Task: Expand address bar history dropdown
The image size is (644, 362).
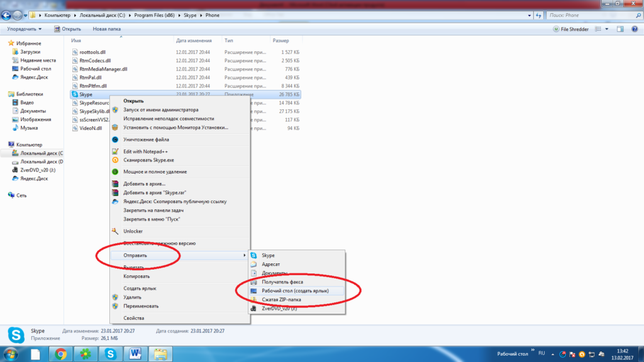Action: tap(529, 16)
